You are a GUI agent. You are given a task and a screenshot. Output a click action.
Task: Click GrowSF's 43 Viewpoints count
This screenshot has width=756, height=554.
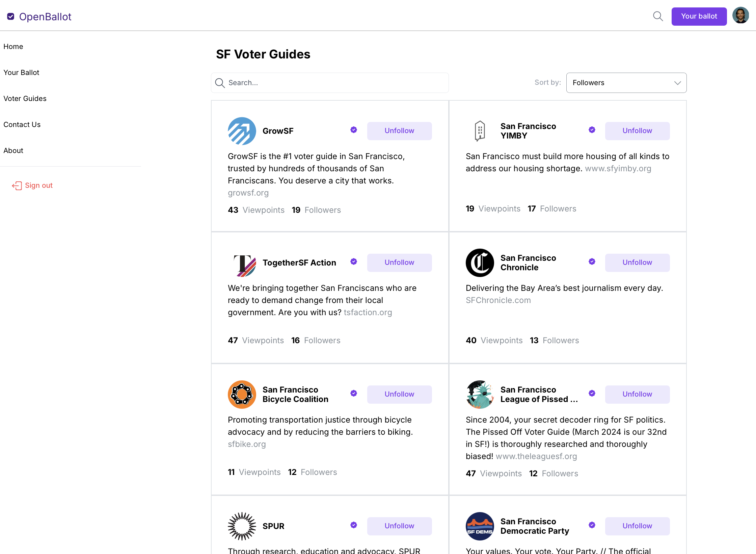click(256, 210)
